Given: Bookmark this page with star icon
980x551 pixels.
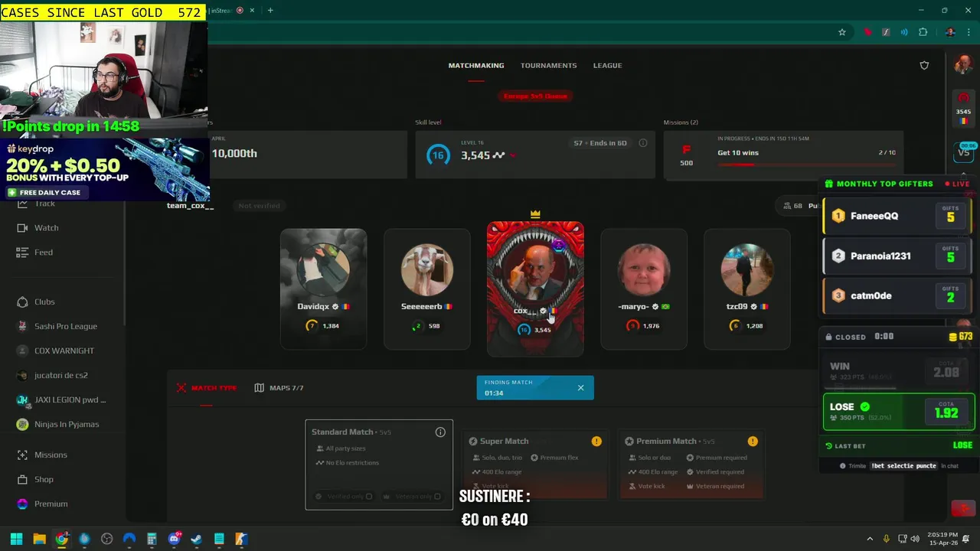Looking at the screenshot, I should 842,32.
